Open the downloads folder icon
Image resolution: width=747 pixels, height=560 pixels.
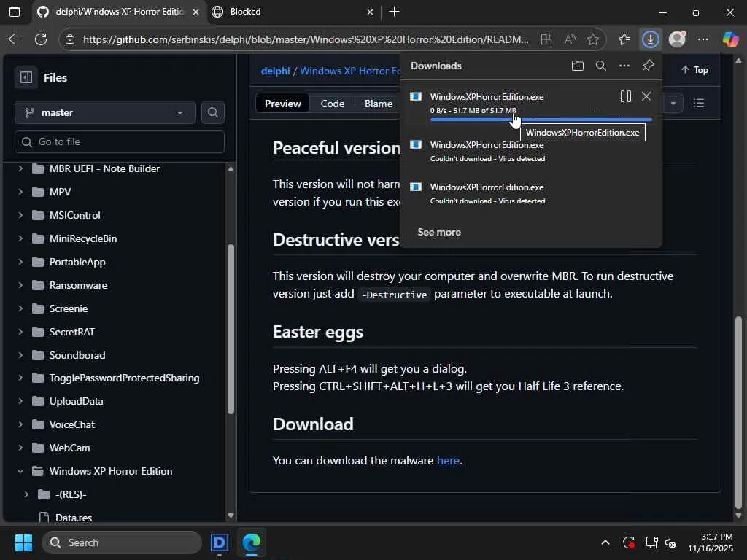point(578,66)
